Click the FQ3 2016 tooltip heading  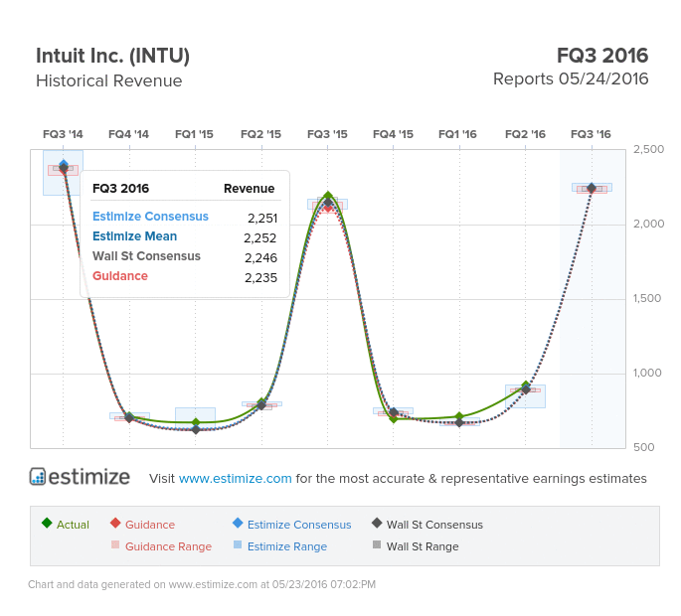point(120,189)
